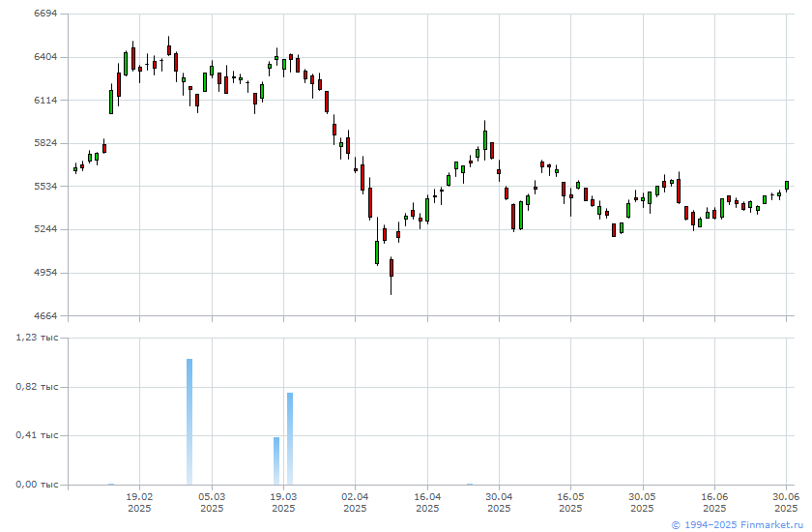
Task: Select the volume bar just right of 19.03
Action: click(x=290, y=439)
